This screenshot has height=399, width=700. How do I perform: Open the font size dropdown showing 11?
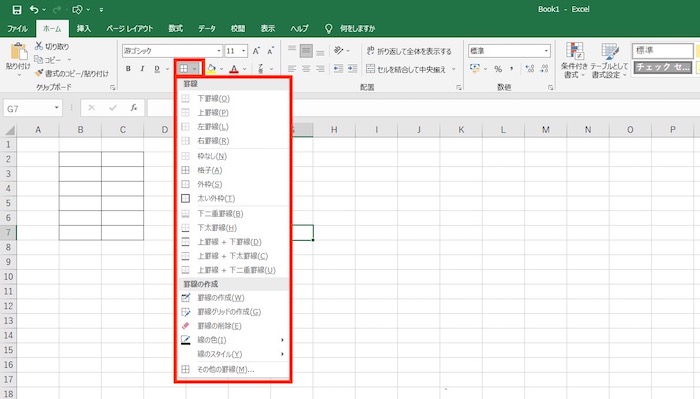244,51
